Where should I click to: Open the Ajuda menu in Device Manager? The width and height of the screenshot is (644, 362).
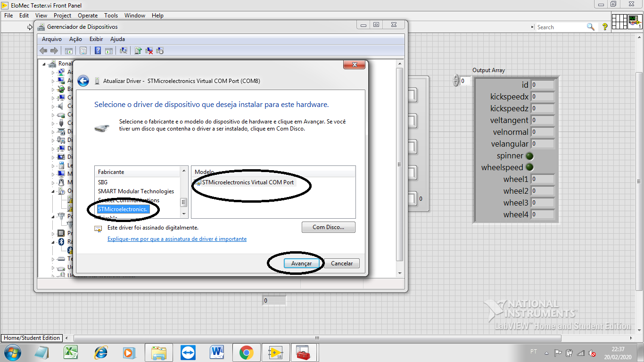coord(117,39)
